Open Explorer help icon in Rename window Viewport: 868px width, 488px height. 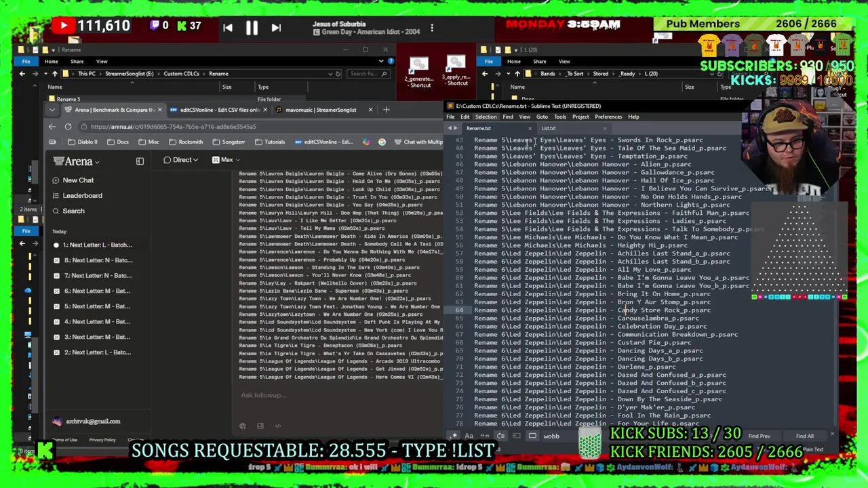pos(391,61)
